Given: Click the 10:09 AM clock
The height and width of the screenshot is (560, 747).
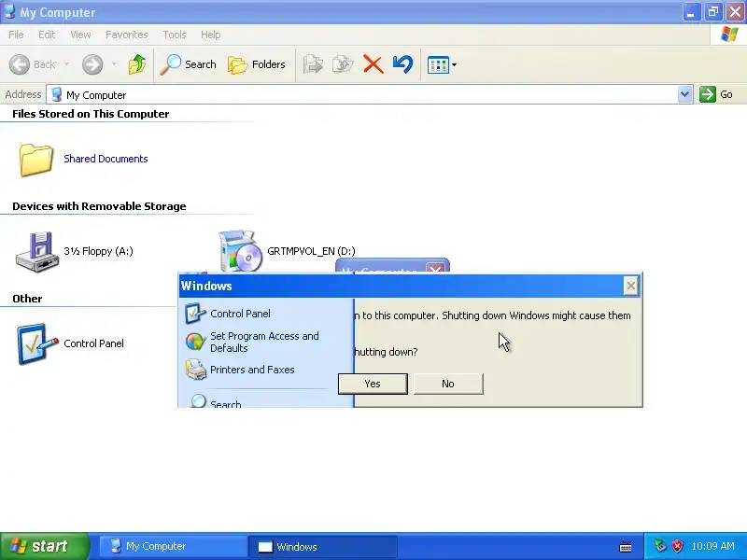Looking at the screenshot, I should [712, 546].
